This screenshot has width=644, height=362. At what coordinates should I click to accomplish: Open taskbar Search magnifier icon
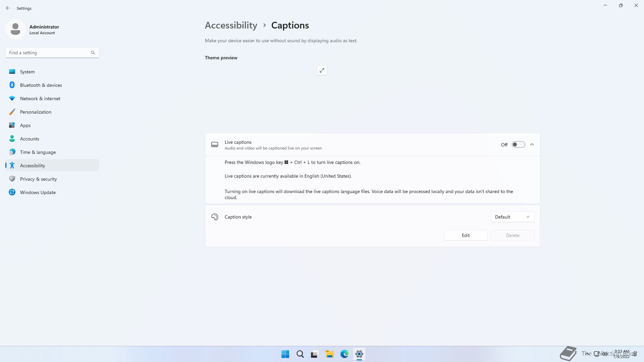[x=300, y=354]
